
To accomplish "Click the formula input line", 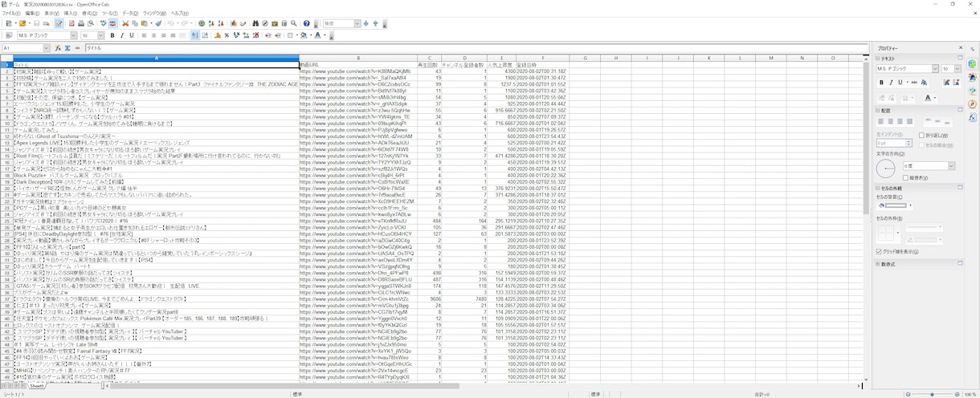I will [x=474, y=48].
